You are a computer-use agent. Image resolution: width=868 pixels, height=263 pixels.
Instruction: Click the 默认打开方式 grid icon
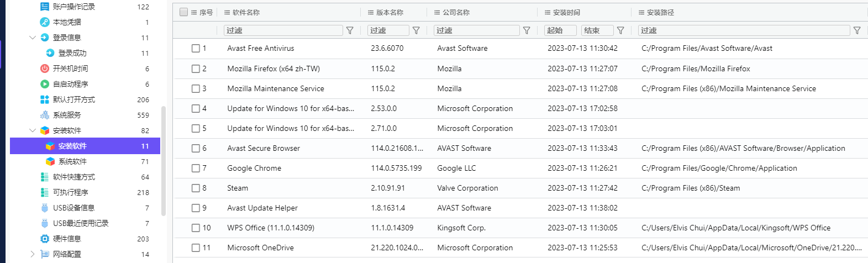[x=45, y=99]
